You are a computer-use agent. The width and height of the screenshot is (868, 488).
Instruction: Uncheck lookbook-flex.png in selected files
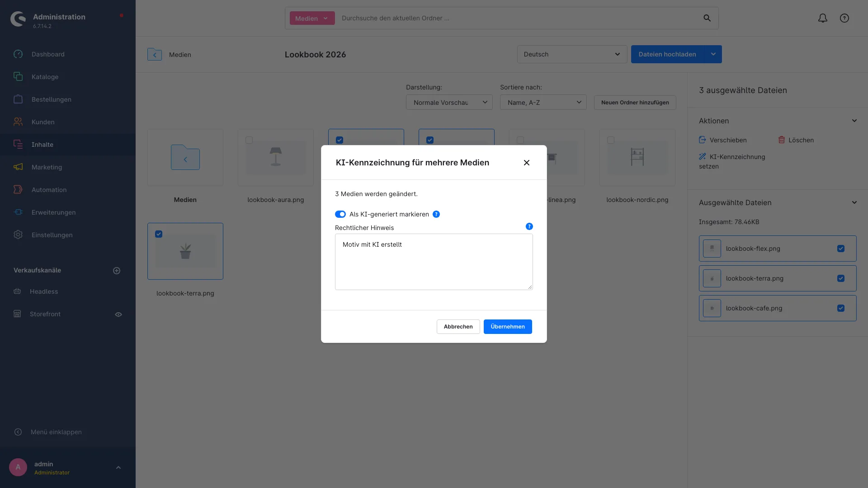(841, 249)
